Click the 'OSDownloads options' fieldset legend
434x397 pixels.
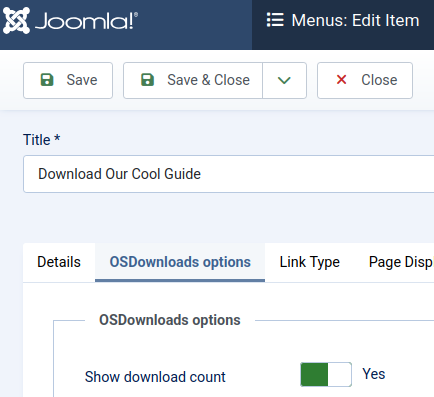click(170, 320)
